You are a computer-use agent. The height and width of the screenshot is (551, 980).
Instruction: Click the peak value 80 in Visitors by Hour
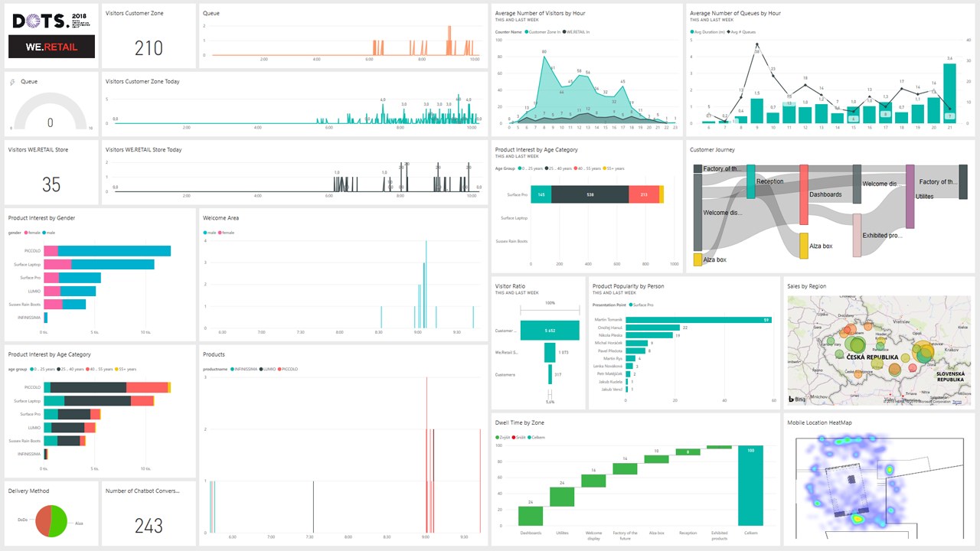tap(544, 51)
